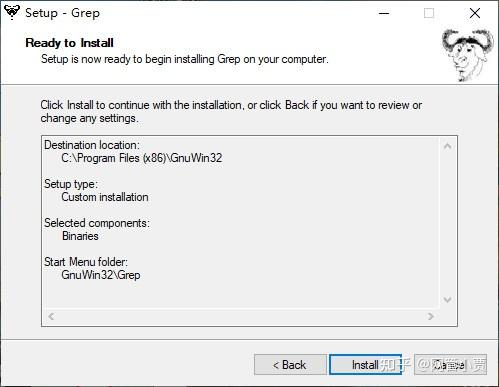Viewport: 499px width, 387px height.
Task: Click the GnuWin32\Grep Start Menu folder line
Action: click(x=101, y=275)
